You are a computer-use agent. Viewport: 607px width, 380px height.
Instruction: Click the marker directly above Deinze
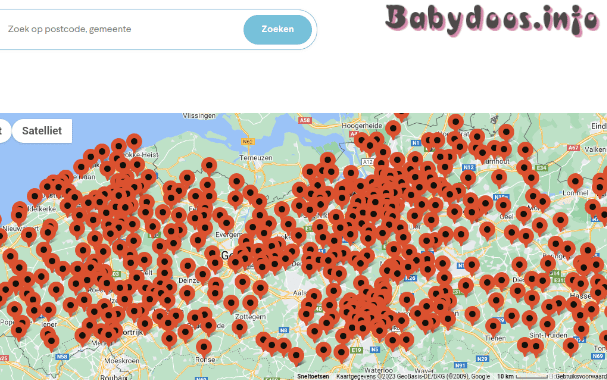(x=188, y=267)
